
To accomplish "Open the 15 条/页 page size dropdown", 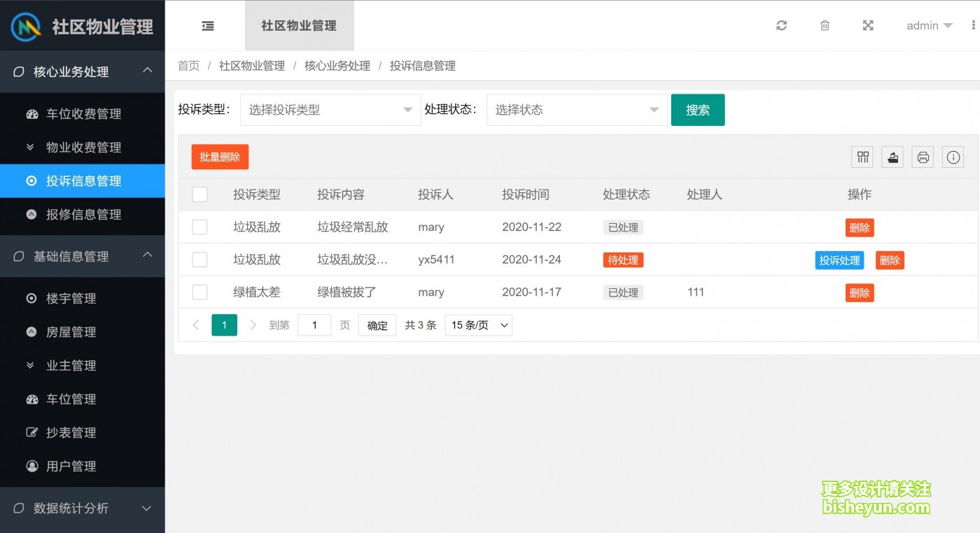I will point(479,325).
